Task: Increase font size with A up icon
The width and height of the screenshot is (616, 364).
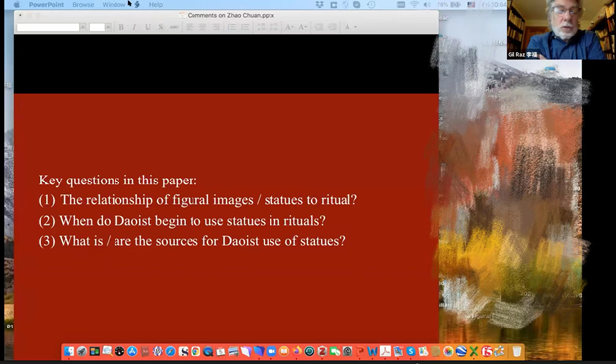Action: pos(289,27)
